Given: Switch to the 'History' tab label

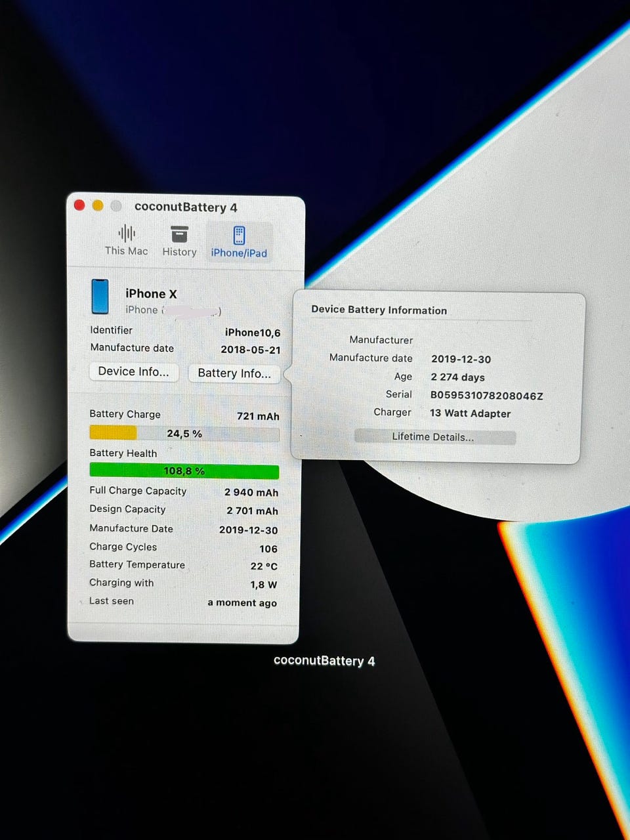Looking at the screenshot, I should tap(179, 251).
